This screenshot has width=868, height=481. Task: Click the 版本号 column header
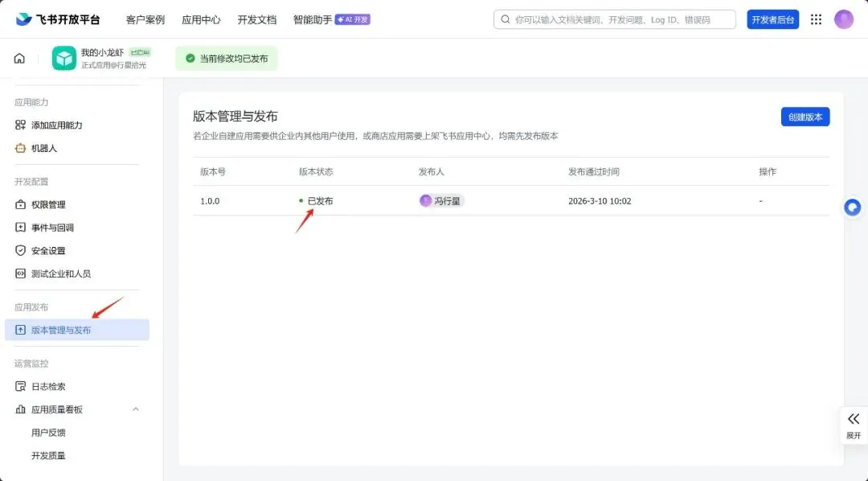point(213,172)
